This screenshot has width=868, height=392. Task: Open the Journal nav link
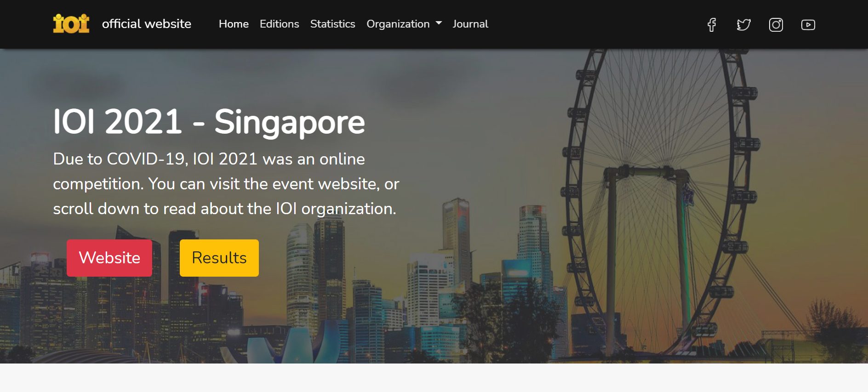[x=470, y=24]
